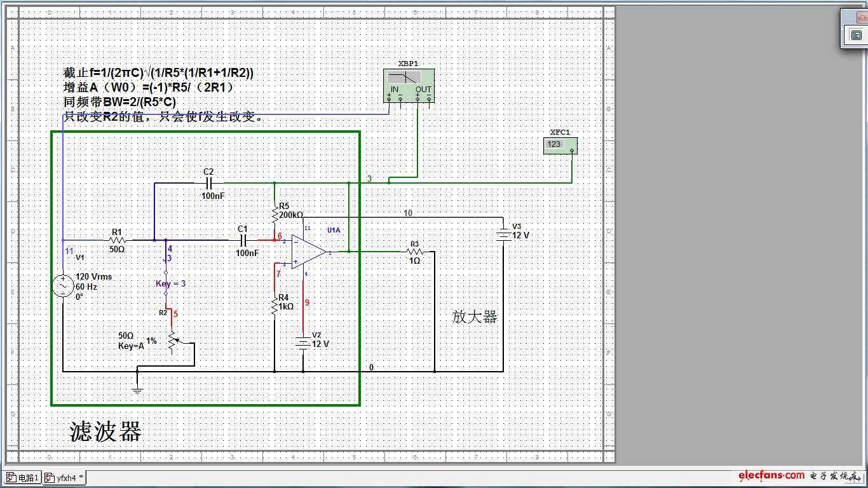This screenshot has width=868, height=488.
Task: Click the 放大器 amplifier label
Action: point(475,316)
